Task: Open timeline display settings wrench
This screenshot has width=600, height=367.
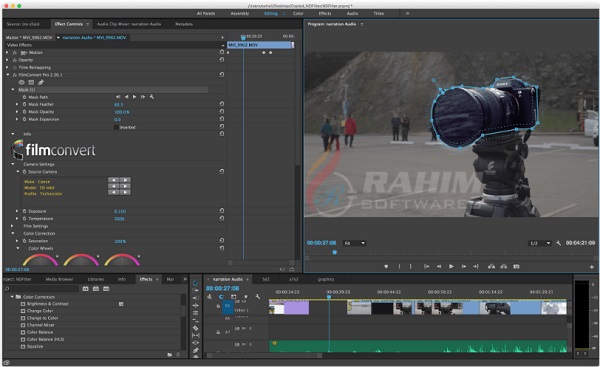Action: click(x=258, y=297)
